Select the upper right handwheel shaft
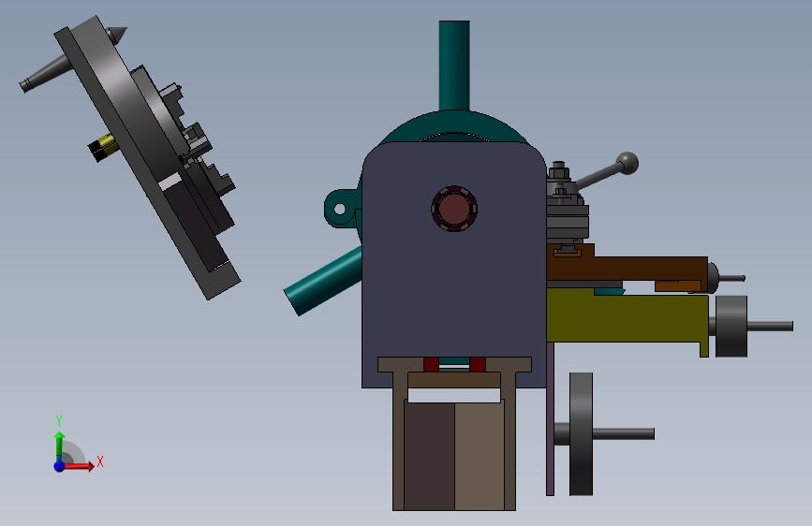This screenshot has width=812, height=526. tap(770, 326)
